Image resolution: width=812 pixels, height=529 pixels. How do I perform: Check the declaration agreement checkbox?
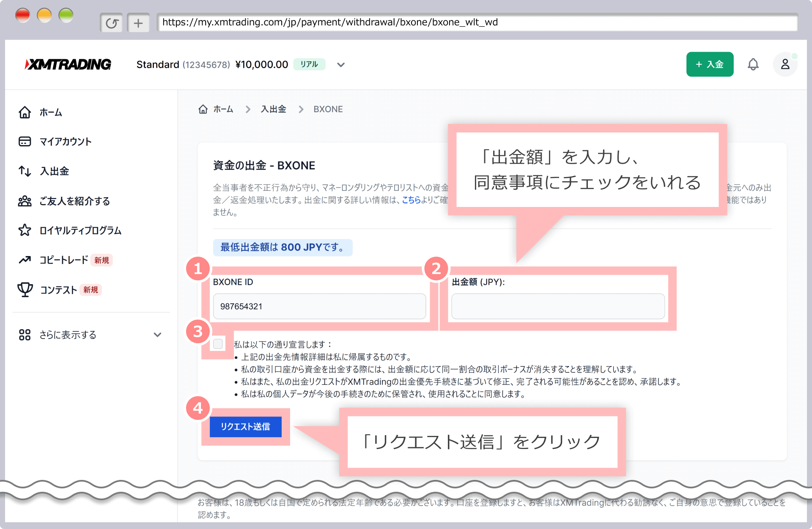point(218,344)
